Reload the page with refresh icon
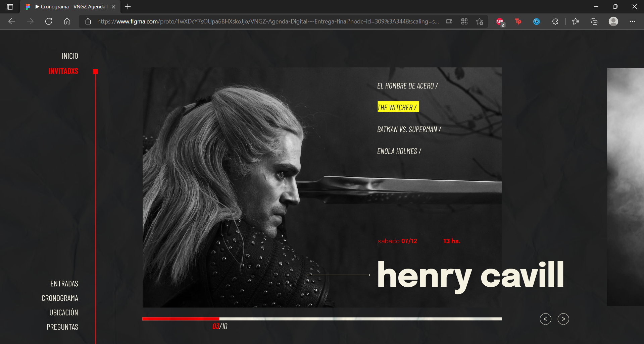This screenshot has width=644, height=344. pos(49,21)
